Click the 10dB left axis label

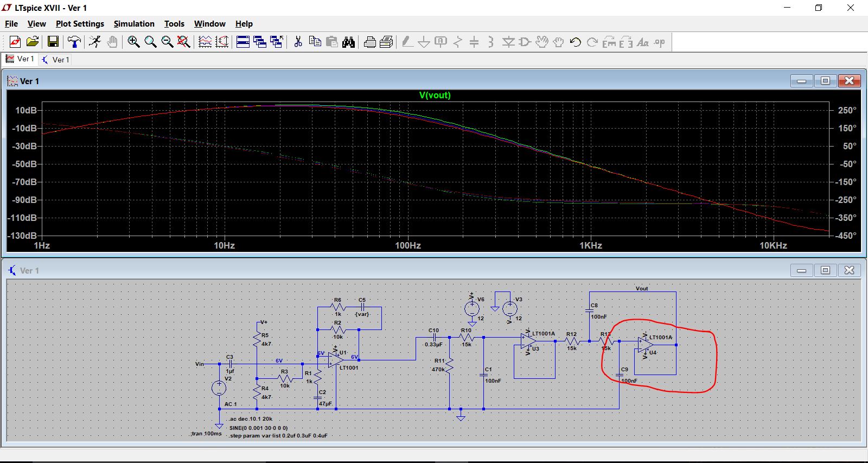click(26, 110)
